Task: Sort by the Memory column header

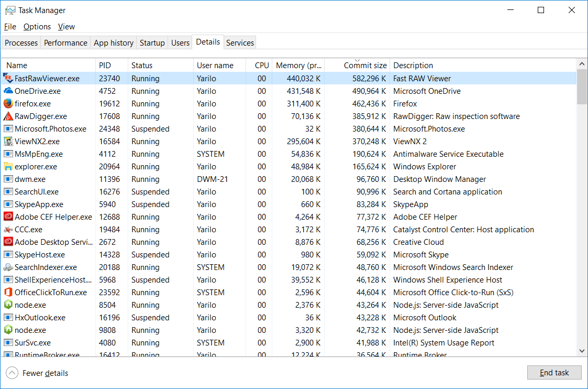Action: click(x=298, y=66)
